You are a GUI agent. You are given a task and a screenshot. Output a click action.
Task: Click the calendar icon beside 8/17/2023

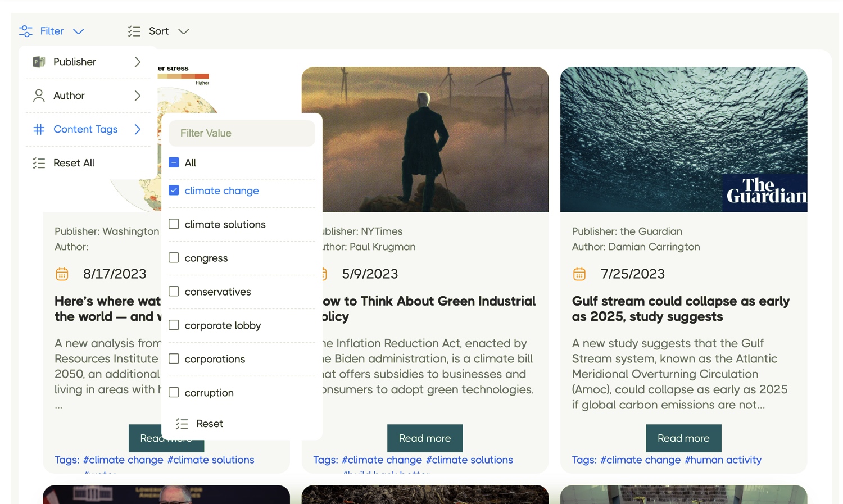click(62, 274)
